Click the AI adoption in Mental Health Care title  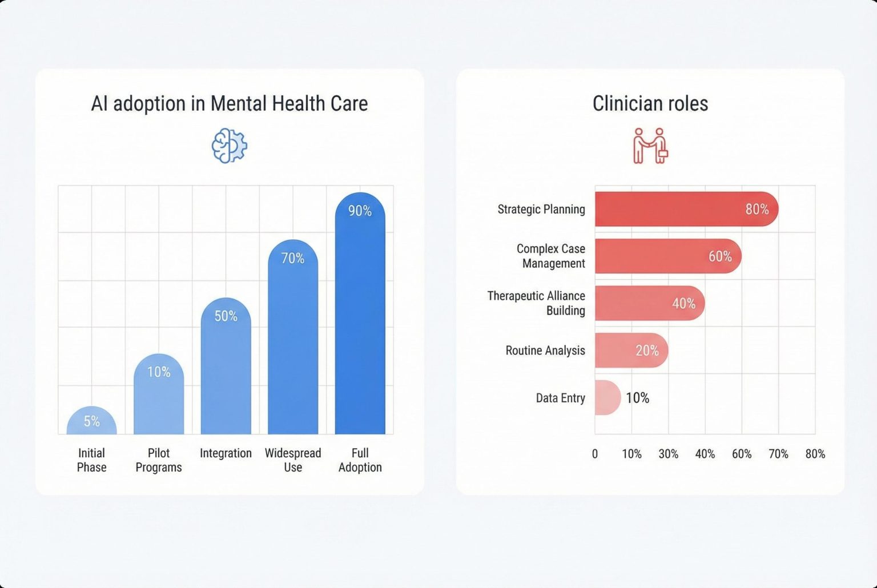[229, 103]
